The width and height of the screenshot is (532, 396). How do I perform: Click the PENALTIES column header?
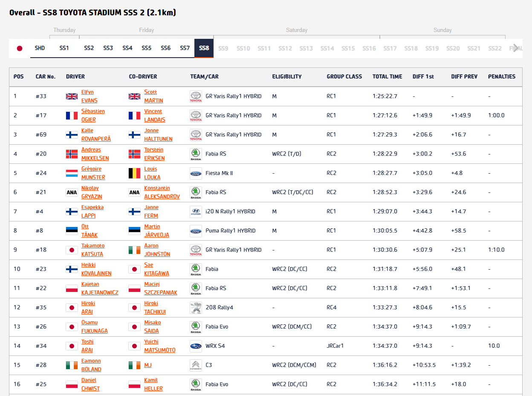point(502,77)
